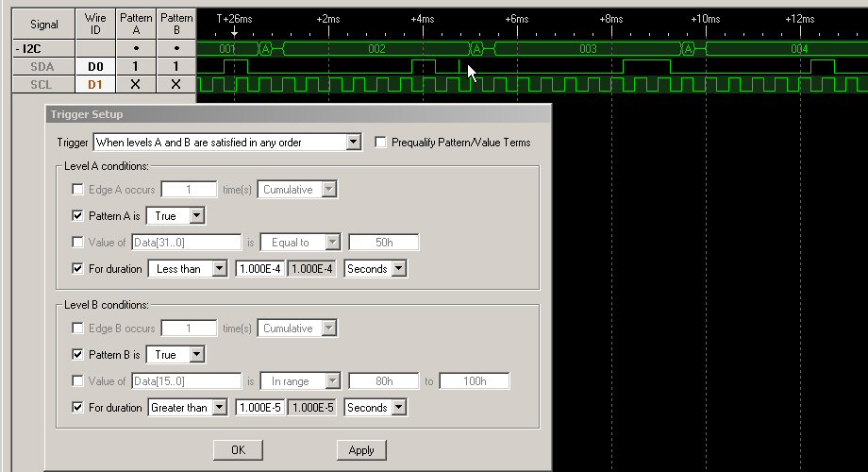The image size is (868, 472).
Task: Toggle the Pattern A is checkbox
Action: [x=78, y=216]
